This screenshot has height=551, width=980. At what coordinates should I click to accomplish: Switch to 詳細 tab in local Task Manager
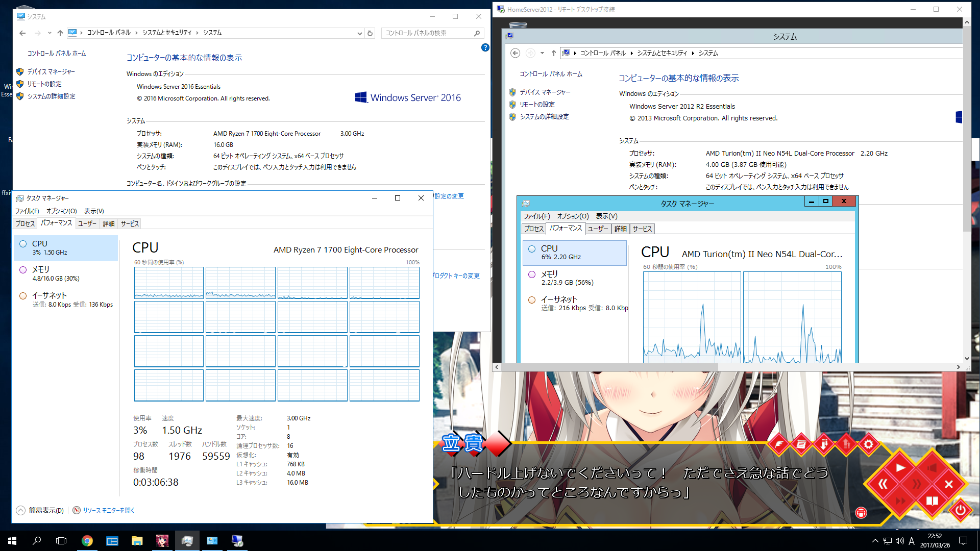(x=109, y=224)
